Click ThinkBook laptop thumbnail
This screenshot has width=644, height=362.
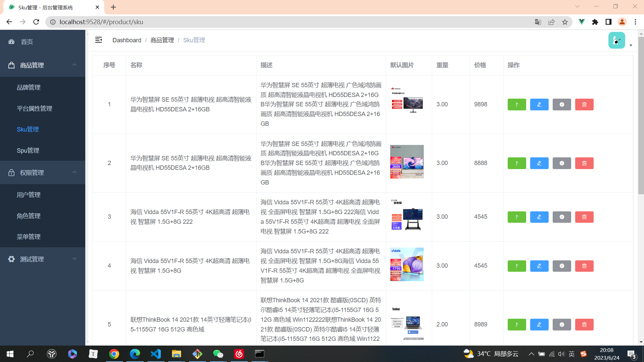coord(407,323)
